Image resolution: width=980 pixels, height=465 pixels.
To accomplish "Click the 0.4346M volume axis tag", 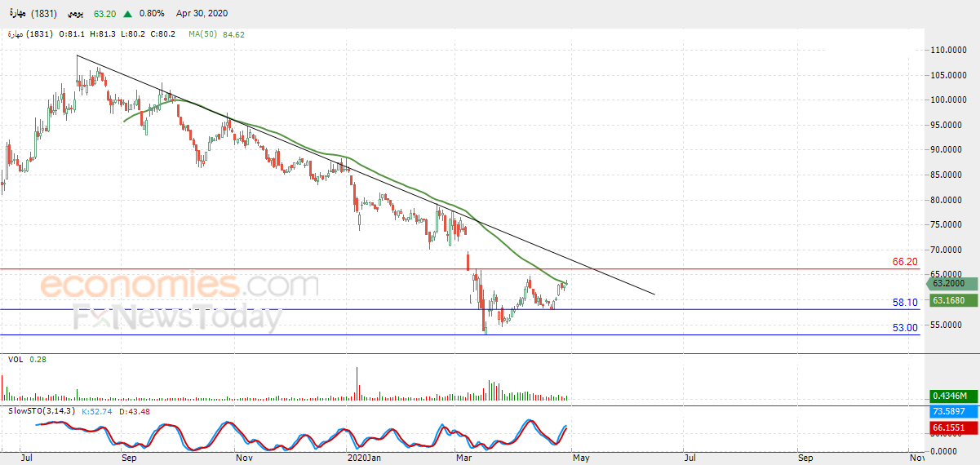I will coord(952,396).
